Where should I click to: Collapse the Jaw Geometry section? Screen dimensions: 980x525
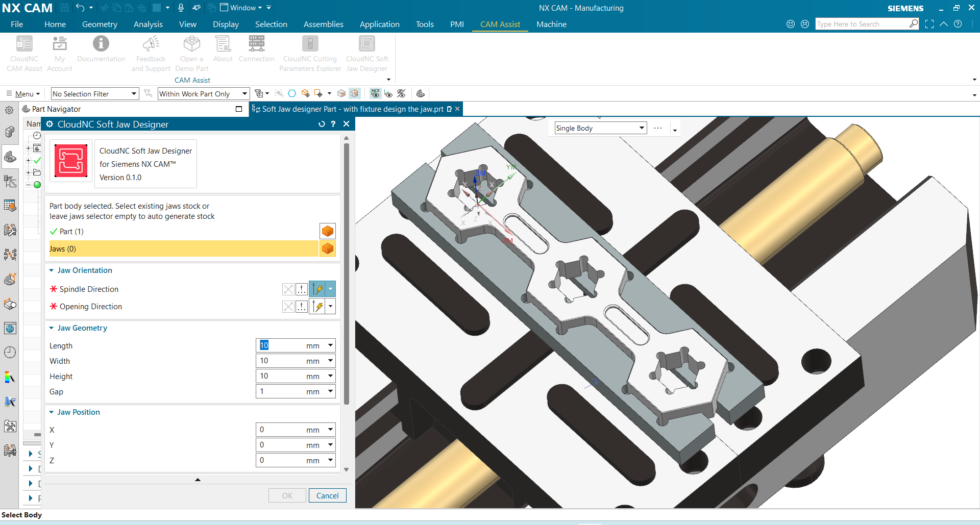[51, 328]
